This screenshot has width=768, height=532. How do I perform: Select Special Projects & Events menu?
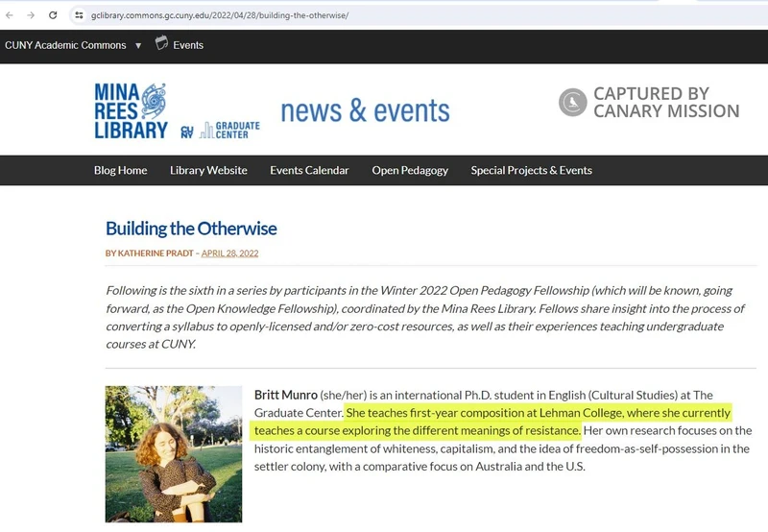point(531,170)
